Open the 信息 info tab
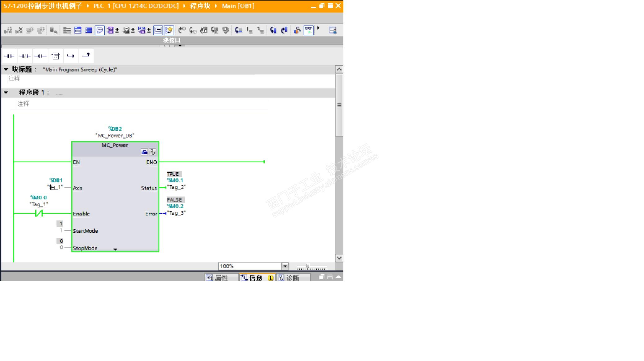This screenshot has width=644, height=361. pyautogui.click(x=255, y=278)
